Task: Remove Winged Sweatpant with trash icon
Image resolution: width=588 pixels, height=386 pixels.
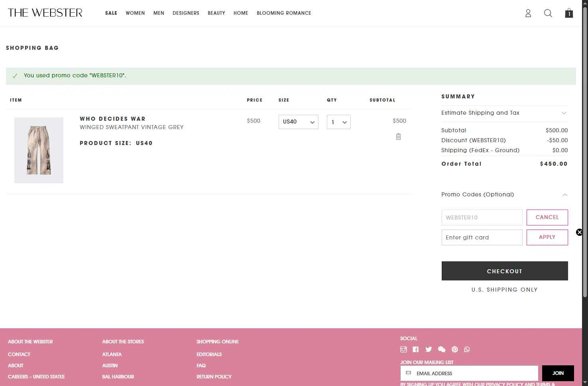Action: pos(398,137)
